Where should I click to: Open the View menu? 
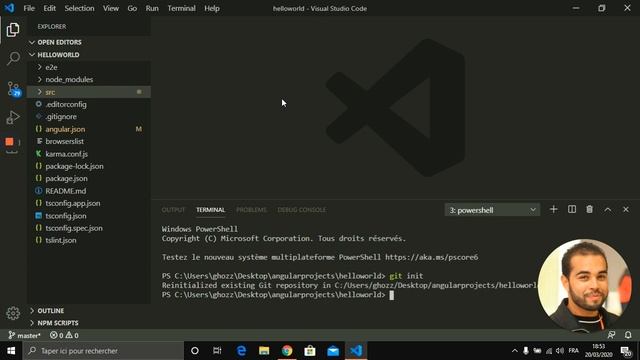(111, 8)
